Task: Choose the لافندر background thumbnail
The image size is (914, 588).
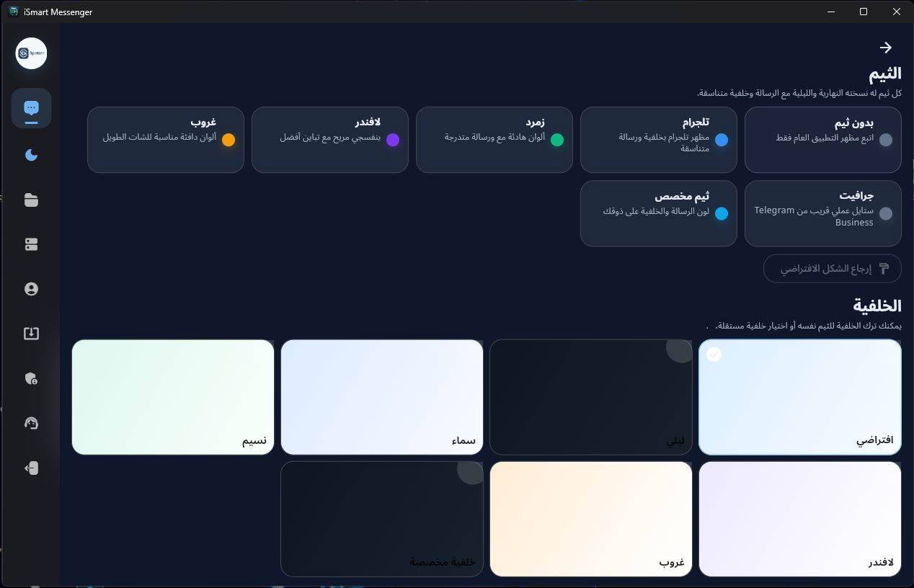Action: click(x=800, y=519)
